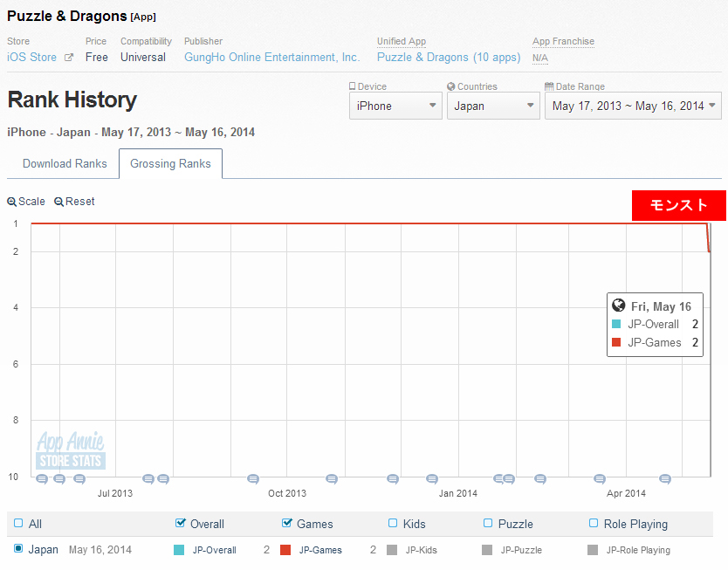Select the Grossing Ranks tab
The width and height of the screenshot is (728, 570).
point(170,164)
